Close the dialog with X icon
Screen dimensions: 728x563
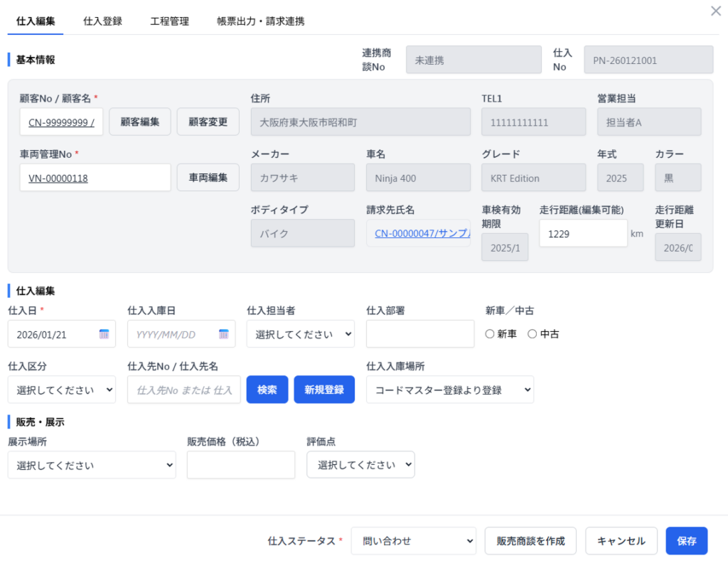pyautogui.click(x=716, y=11)
